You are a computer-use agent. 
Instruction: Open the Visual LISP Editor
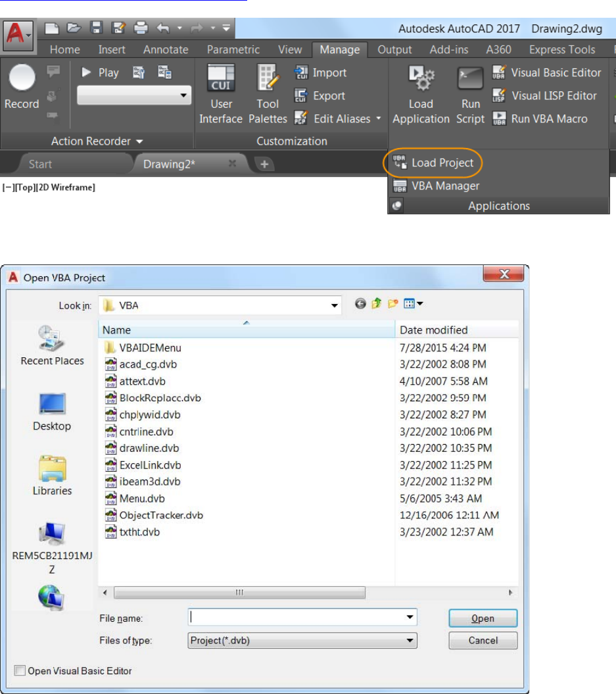tap(545, 95)
